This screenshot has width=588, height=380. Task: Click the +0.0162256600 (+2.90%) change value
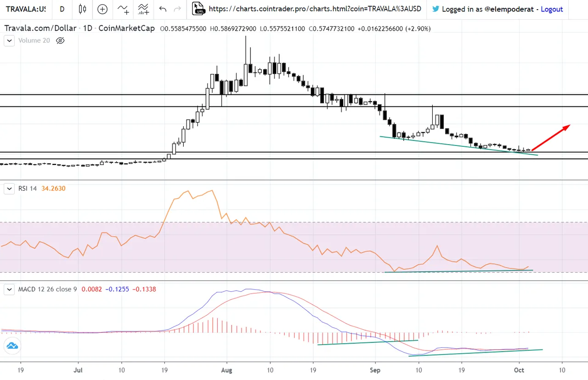point(394,28)
